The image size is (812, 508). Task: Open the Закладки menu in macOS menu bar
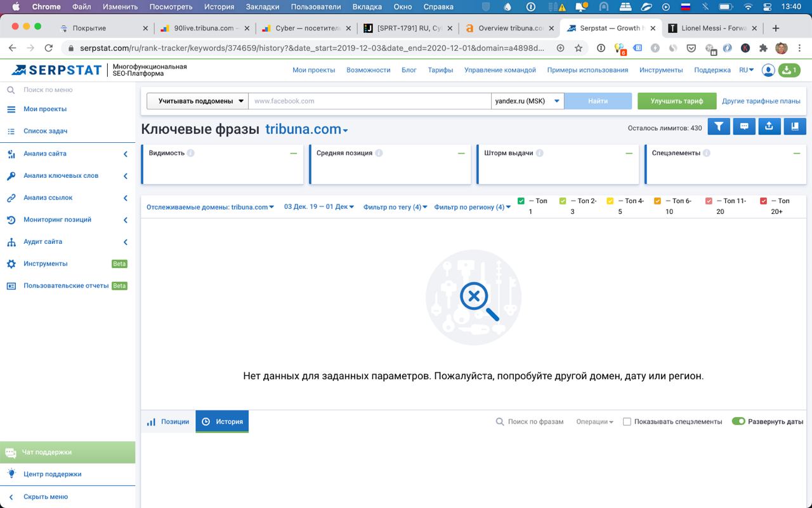pyautogui.click(x=263, y=7)
